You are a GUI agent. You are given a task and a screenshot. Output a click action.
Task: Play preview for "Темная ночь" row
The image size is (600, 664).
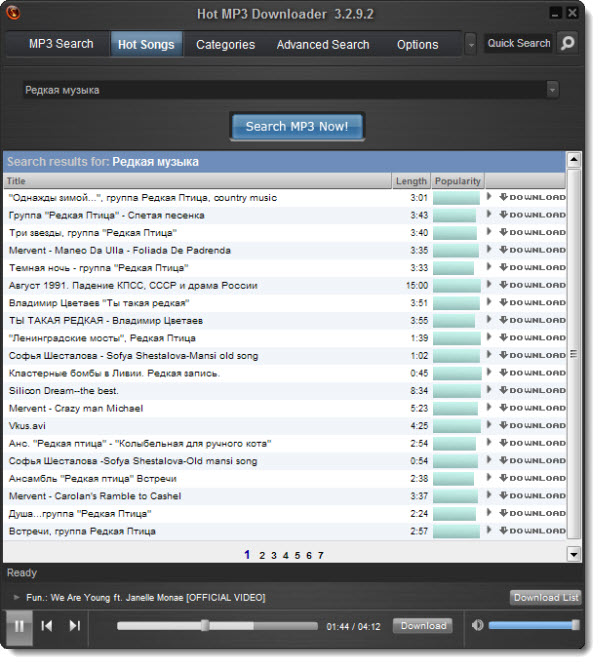pos(489,267)
